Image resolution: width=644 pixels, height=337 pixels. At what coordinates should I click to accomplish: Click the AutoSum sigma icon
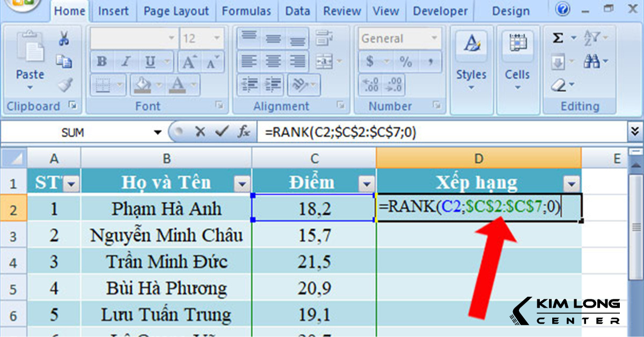point(557,38)
